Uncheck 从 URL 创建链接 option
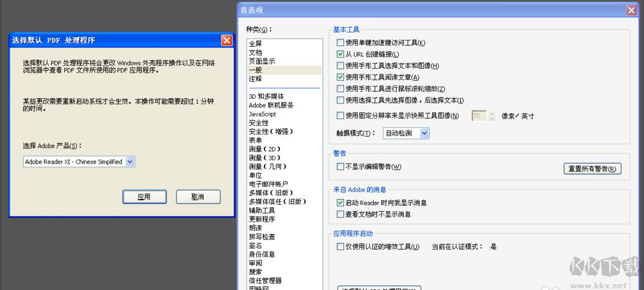The height and width of the screenshot is (290, 644). pos(340,54)
